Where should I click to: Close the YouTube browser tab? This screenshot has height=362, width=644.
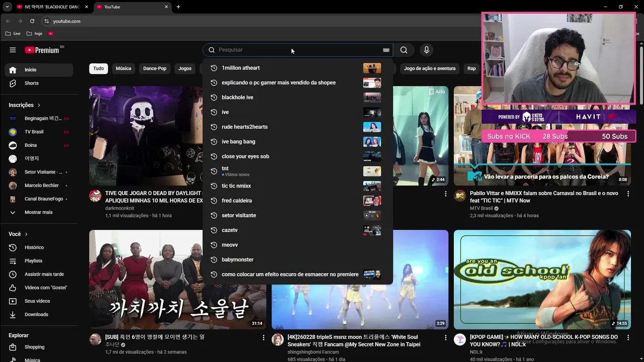[166, 7]
